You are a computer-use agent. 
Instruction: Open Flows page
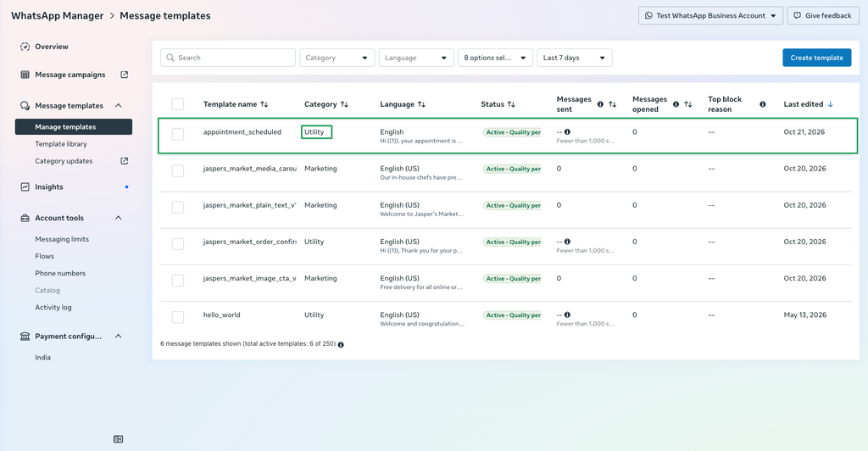(44, 256)
